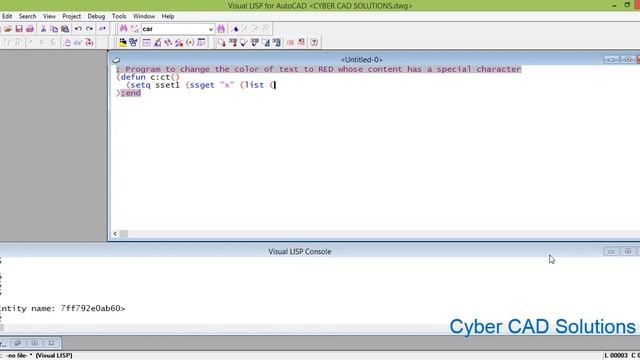Open the Symbol Service icon
Viewport: 640px width, 360px height.
tap(179, 42)
